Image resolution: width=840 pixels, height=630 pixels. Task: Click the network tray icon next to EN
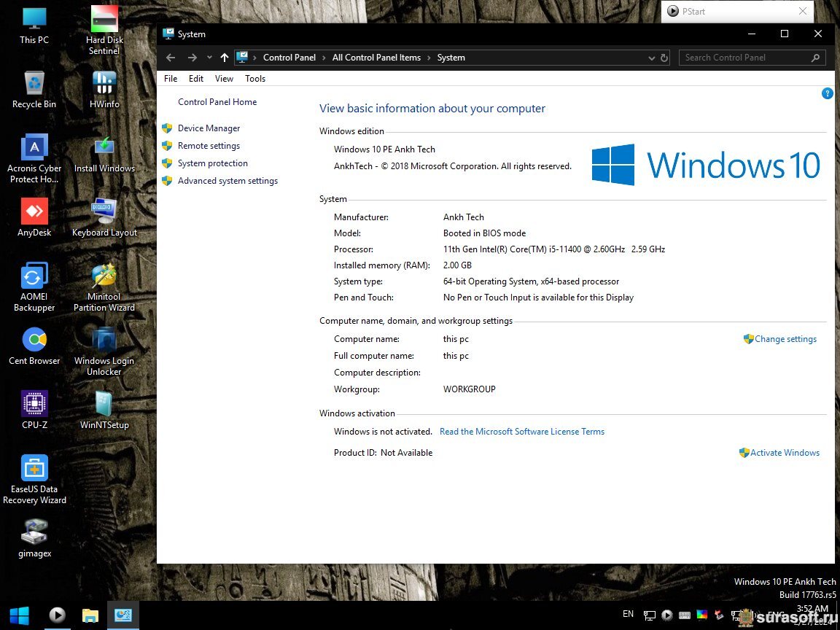click(x=649, y=615)
